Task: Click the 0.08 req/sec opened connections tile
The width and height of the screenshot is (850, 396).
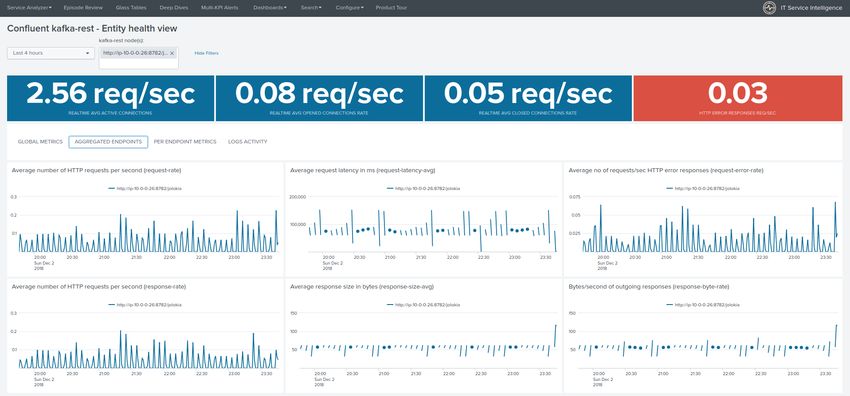Action: point(319,98)
